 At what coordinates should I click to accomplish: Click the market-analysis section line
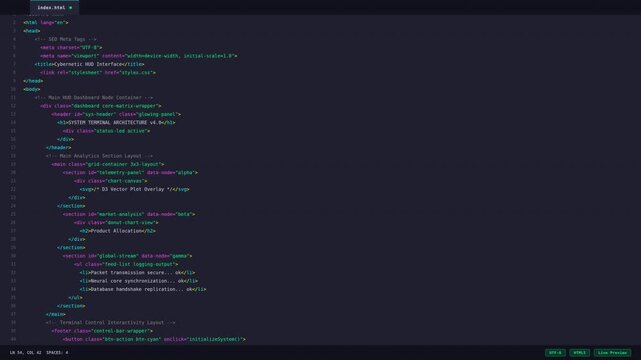coord(129,214)
